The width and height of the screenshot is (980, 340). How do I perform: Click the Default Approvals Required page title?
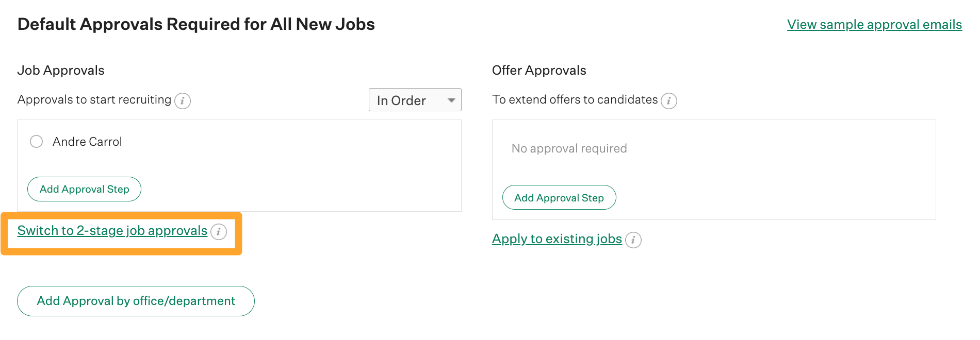point(196,24)
